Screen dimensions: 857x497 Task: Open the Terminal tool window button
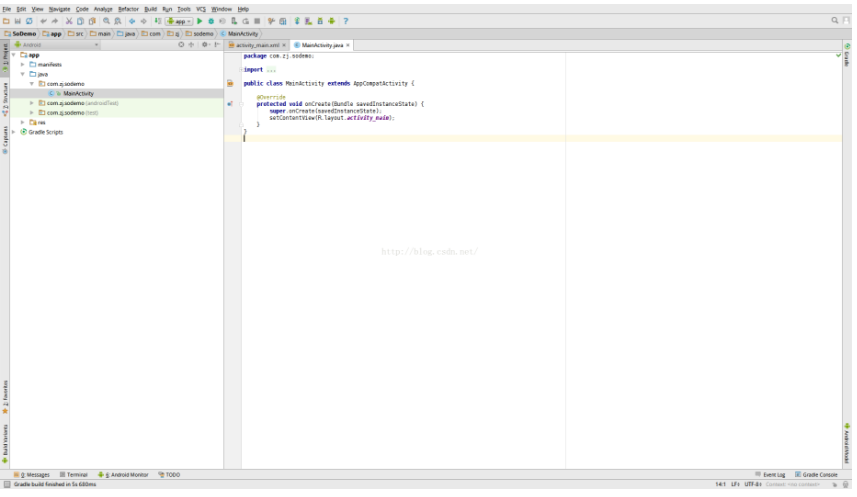pyautogui.click(x=74, y=475)
